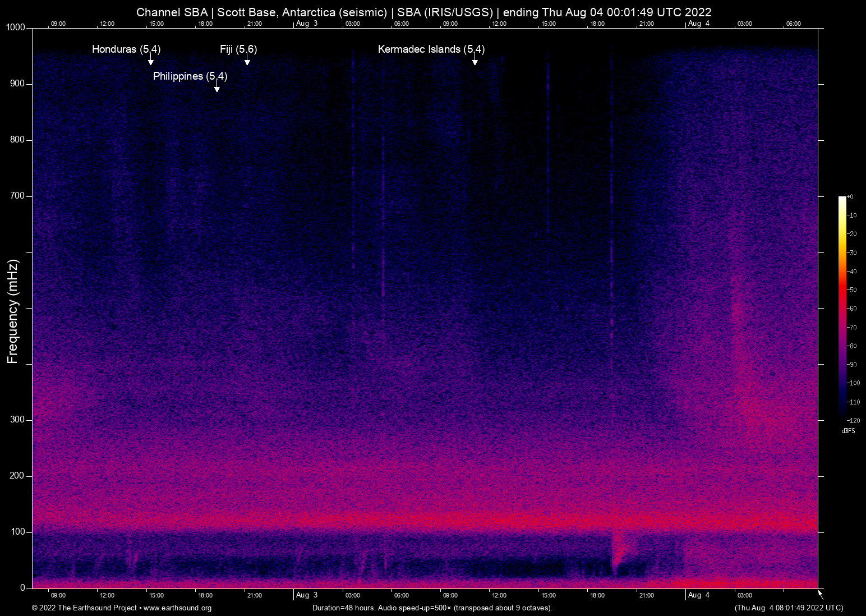Screen dimensions: 866x616
Task: Click the arrow marker under Honduras (5.4)
Action: 150,61
